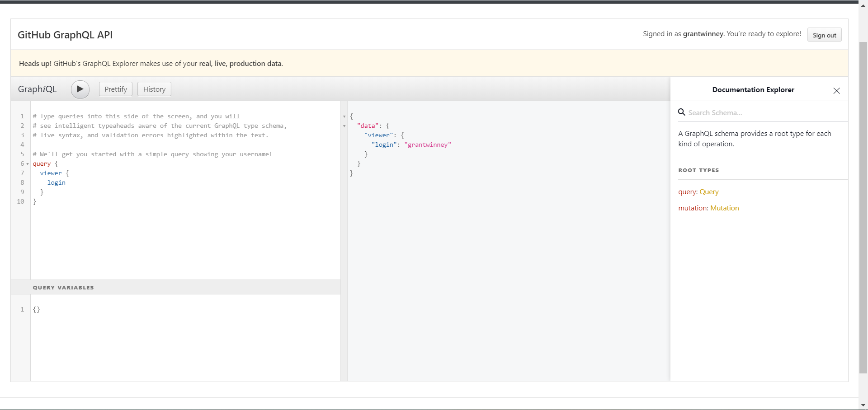Click the magnifier icon beside Search Schema

681,112
